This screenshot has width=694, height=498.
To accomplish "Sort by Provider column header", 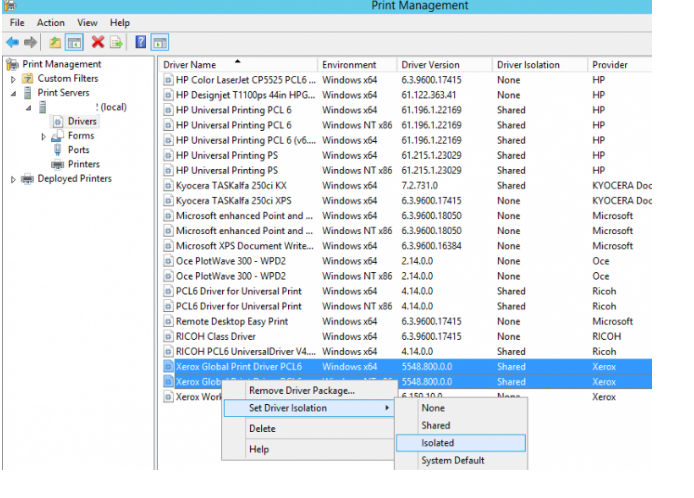I will tap(620, 65).
